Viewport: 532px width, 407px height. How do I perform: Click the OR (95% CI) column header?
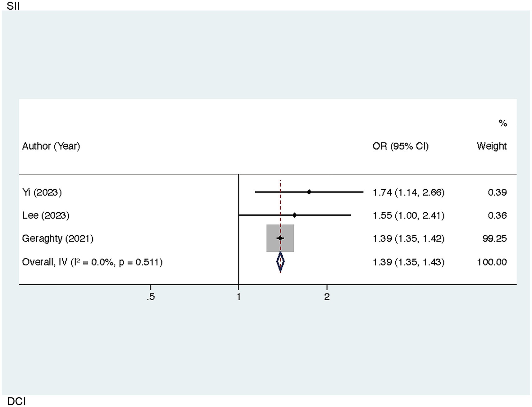pos(400,146)
